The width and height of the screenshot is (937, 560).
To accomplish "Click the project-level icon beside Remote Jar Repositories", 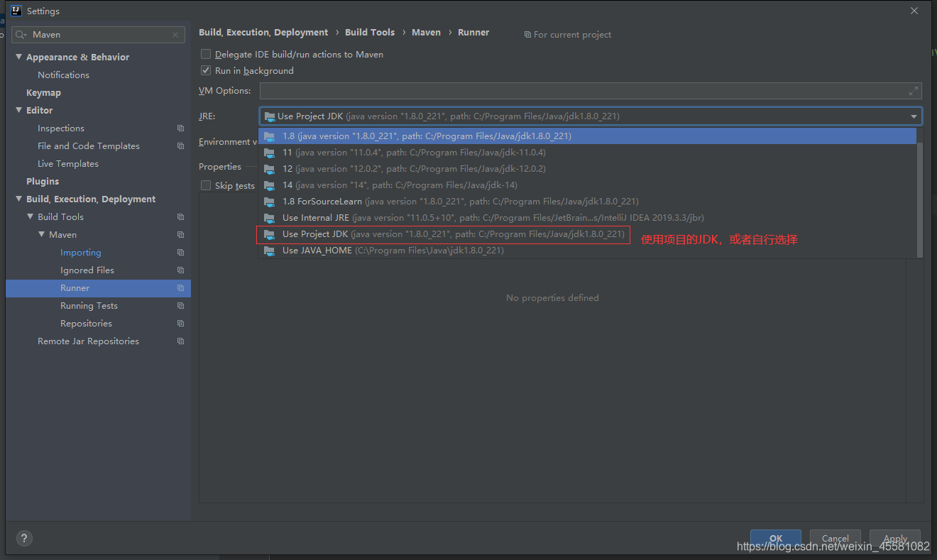I will coord(180,341).
